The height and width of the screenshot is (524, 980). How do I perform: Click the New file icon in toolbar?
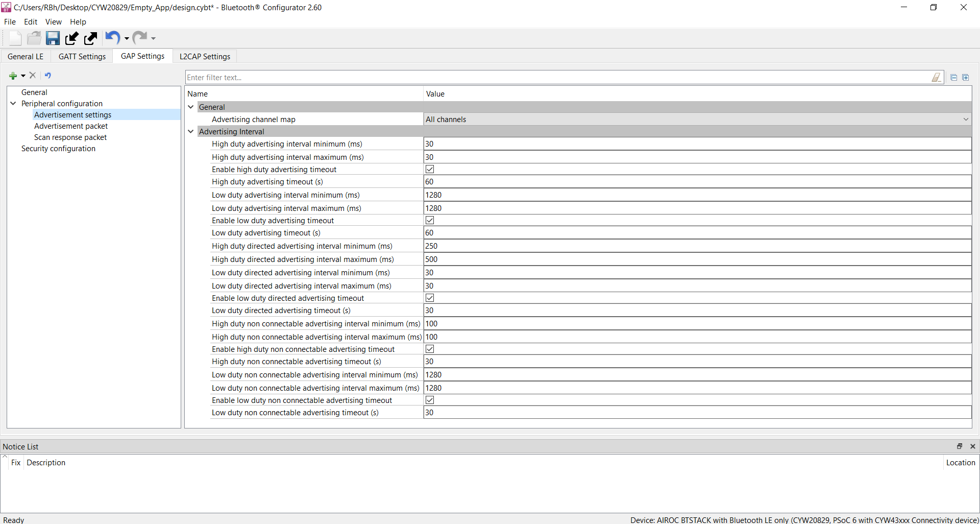click(x=15, y=38)
